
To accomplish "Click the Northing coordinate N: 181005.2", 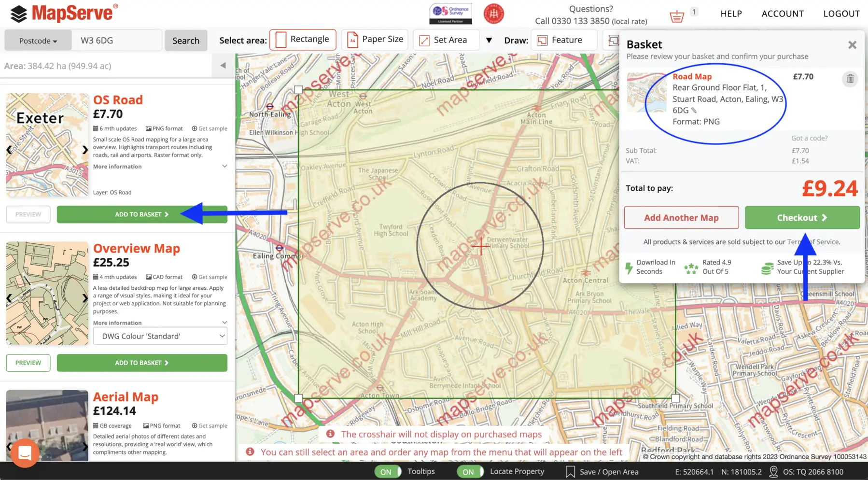I will (x=742, y=472).
